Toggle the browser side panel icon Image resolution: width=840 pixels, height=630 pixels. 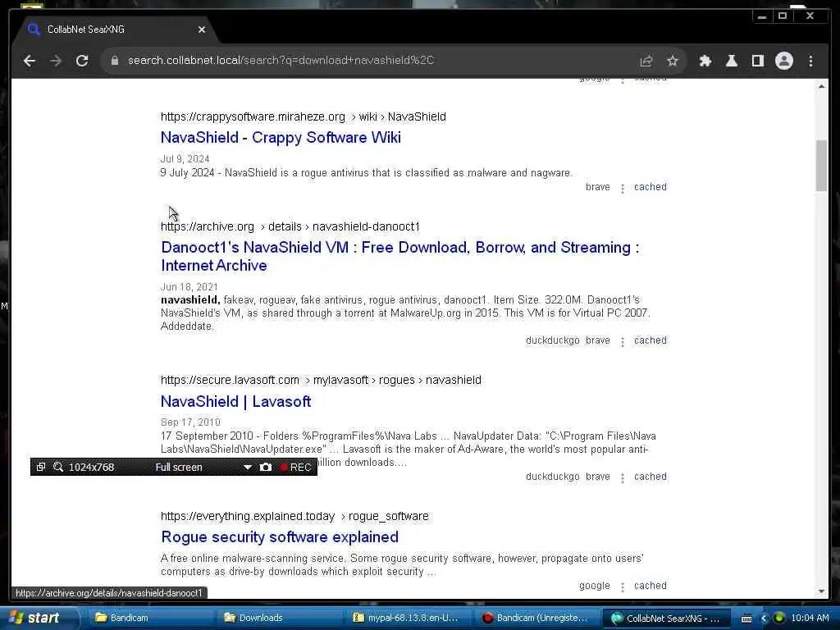[x=757, y=61]
